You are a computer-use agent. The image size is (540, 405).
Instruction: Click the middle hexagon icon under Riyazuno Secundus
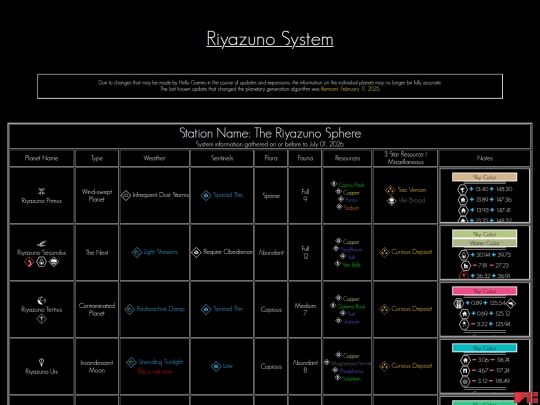click(x=42, y=262)
